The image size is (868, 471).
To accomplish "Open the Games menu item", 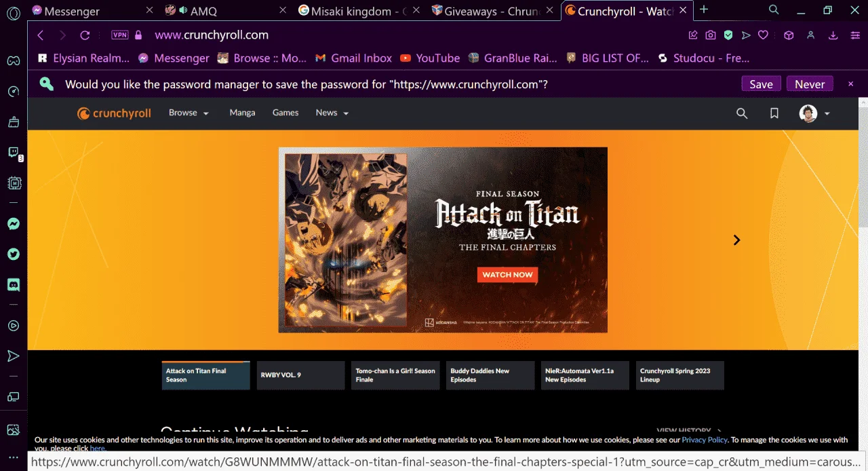I will click(x=285, y=113).
